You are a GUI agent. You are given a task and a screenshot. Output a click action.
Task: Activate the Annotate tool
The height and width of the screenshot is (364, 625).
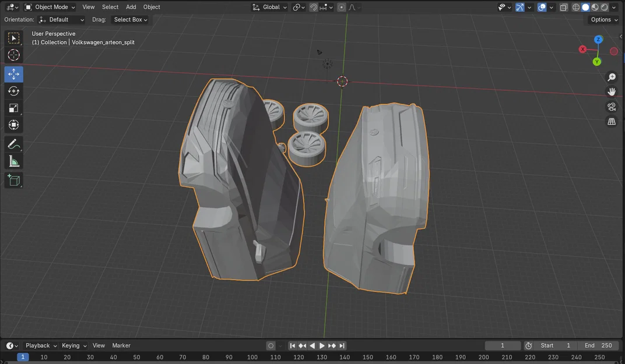tap(13, 144)
